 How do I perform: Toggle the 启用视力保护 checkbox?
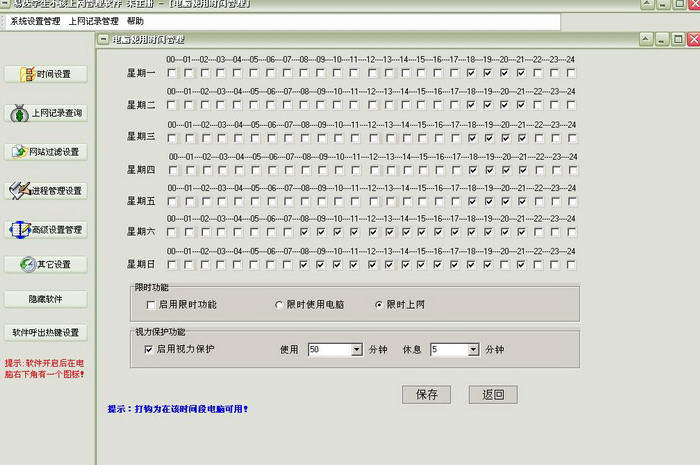[150, 350]
